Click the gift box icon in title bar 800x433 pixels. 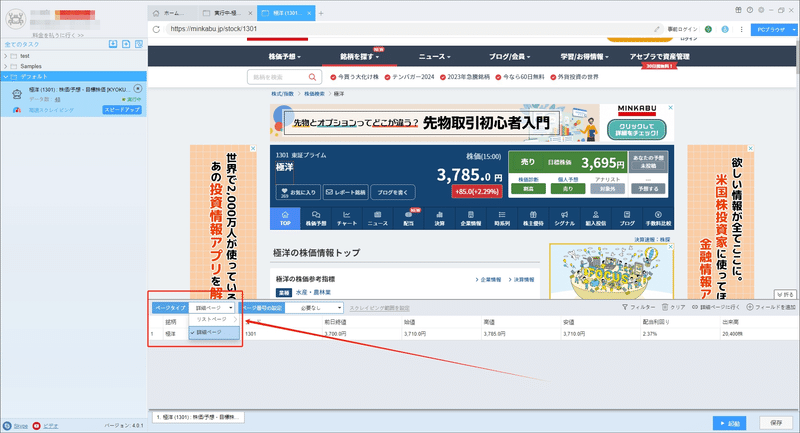pyautogui.click(x=738, y=10)
